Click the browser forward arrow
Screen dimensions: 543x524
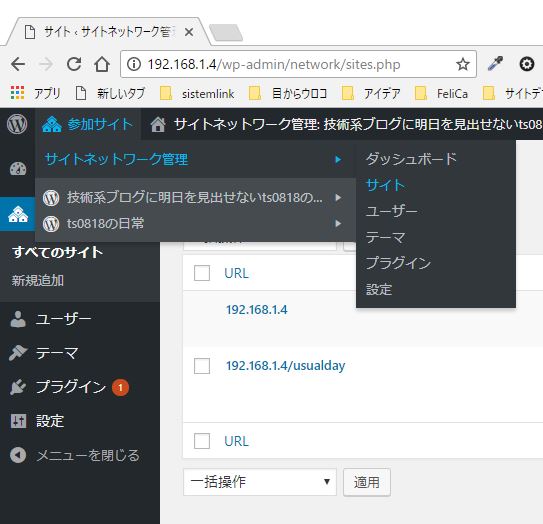46,64
